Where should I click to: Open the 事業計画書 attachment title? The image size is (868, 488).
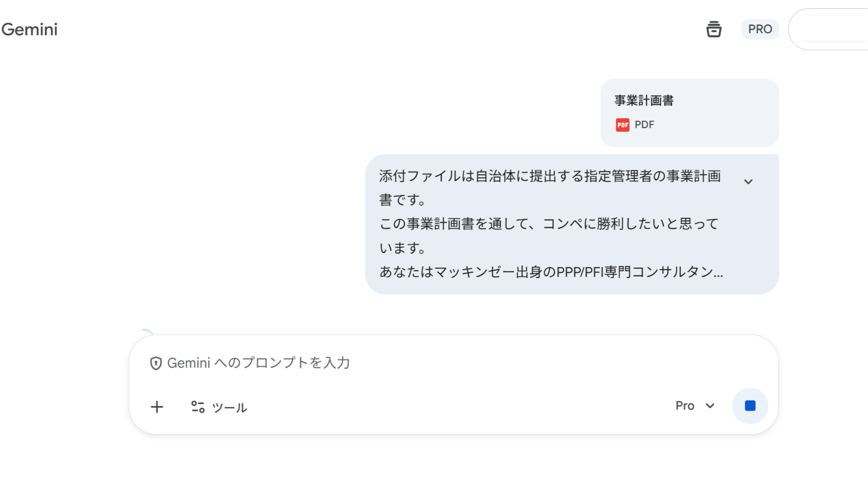coord(644,100)
